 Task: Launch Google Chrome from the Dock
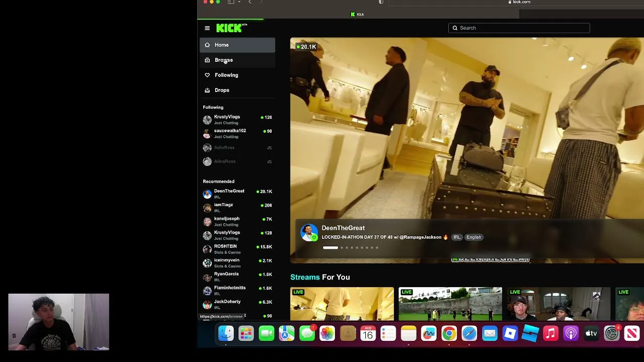(449, 333)
